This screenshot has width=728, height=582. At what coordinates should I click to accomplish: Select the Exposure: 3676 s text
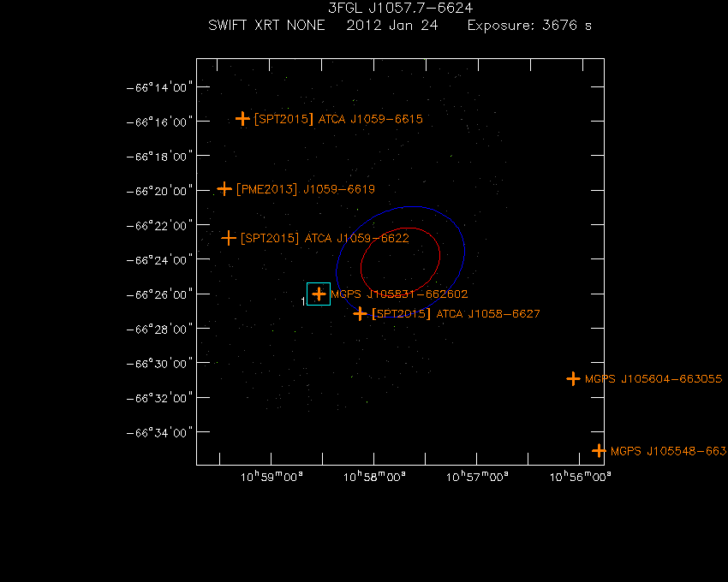tap(529, 25)
